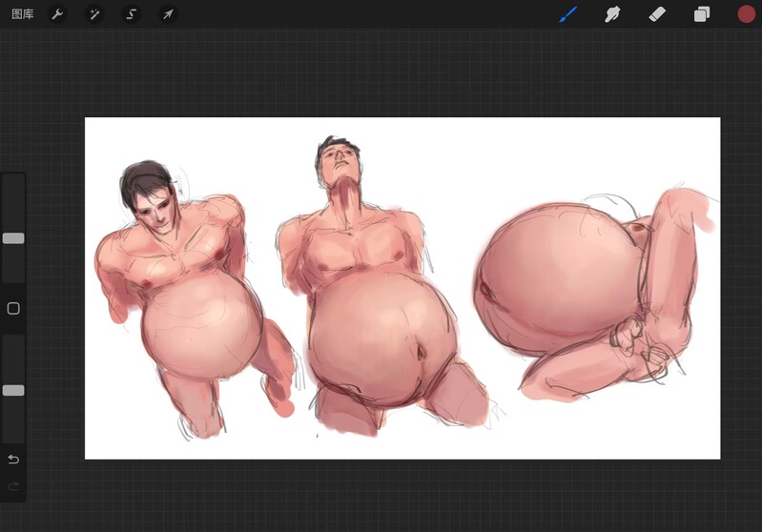The image size is (762, 532).
Task: Open the Adjustments magic wand menu
Action: click(94, 14)
